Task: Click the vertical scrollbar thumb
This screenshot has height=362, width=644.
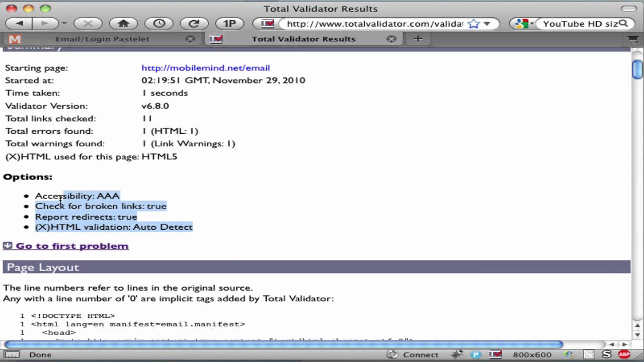Action: (x=637, y=69)
